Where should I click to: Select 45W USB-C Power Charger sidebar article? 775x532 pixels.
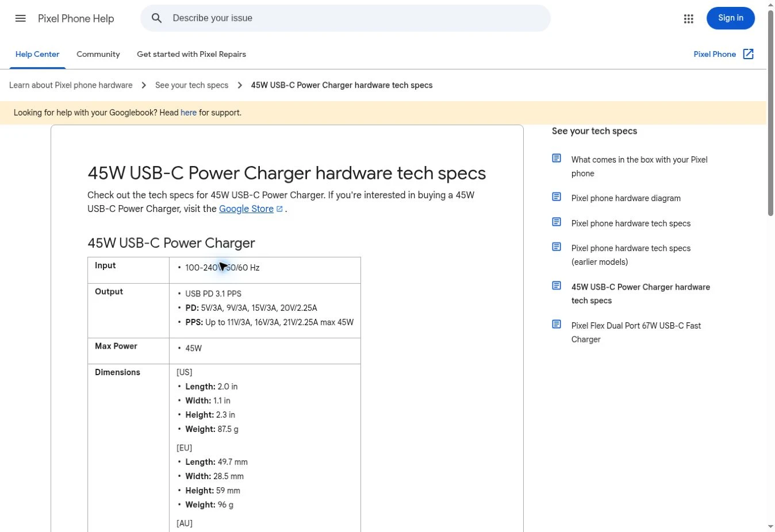click(640, 294)
